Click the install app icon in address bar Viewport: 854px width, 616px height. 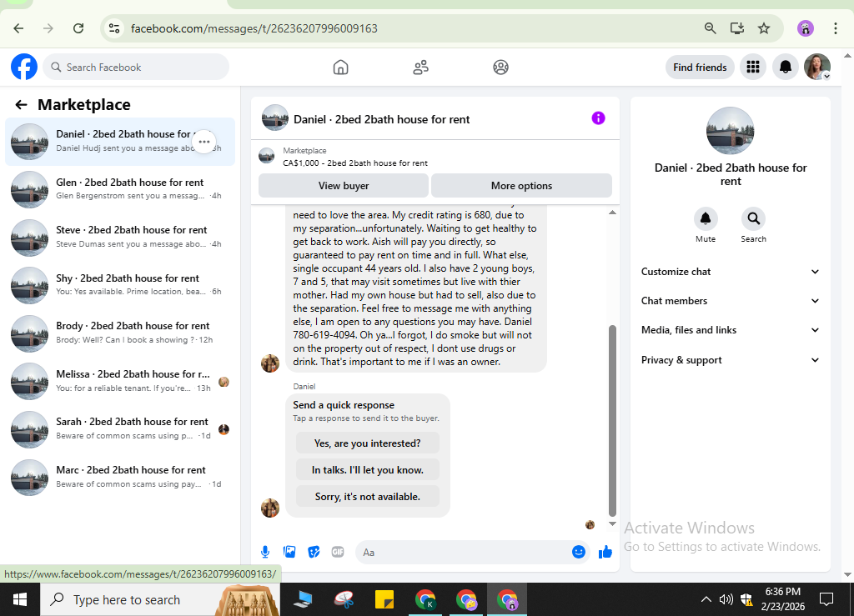point(737,28)
